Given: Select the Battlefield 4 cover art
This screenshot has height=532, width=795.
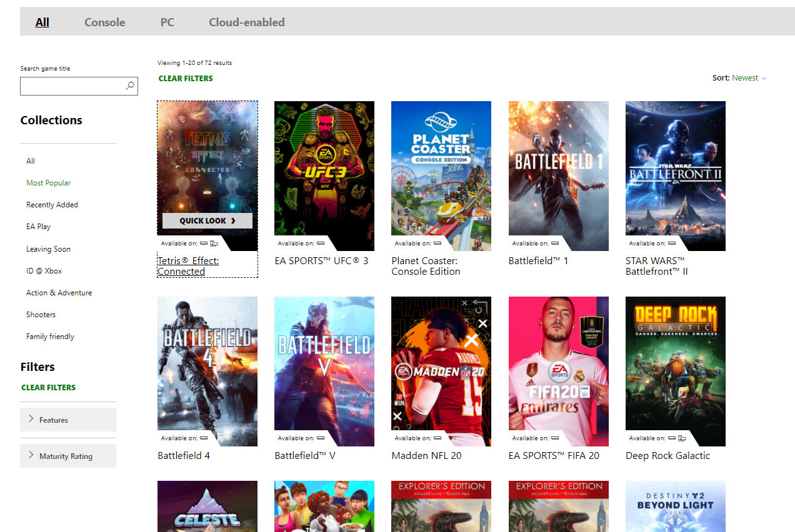Looking at the screenshot, I should (x=207, y=372).
